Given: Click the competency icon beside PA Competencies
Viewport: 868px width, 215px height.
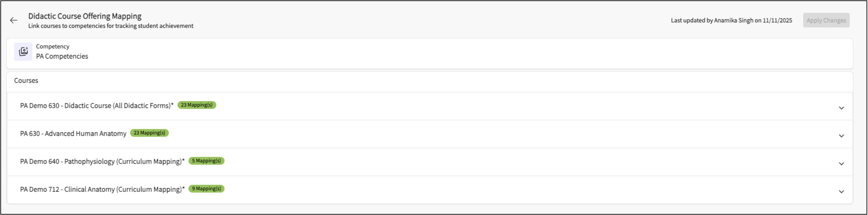Looking at the screenshot, I should tap(23, 52).
